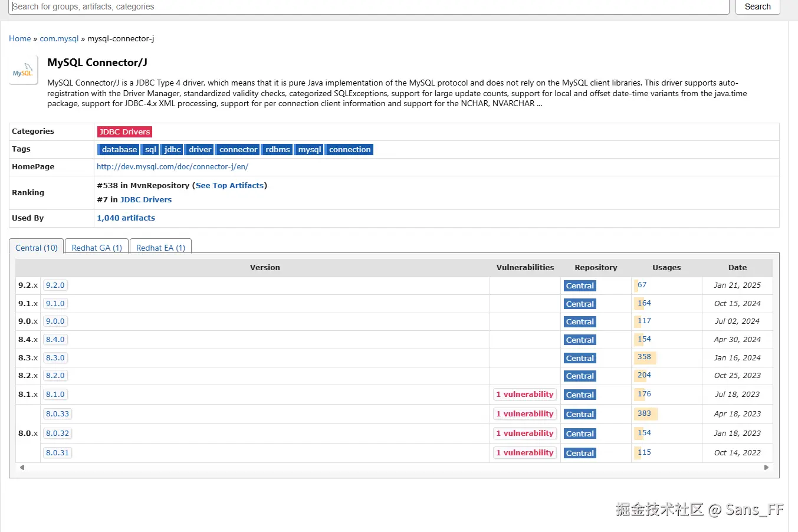The width and height of the screenshot is (798, 532).
Task: Open the dev.mysql.com homepage link
Action: 172,167
